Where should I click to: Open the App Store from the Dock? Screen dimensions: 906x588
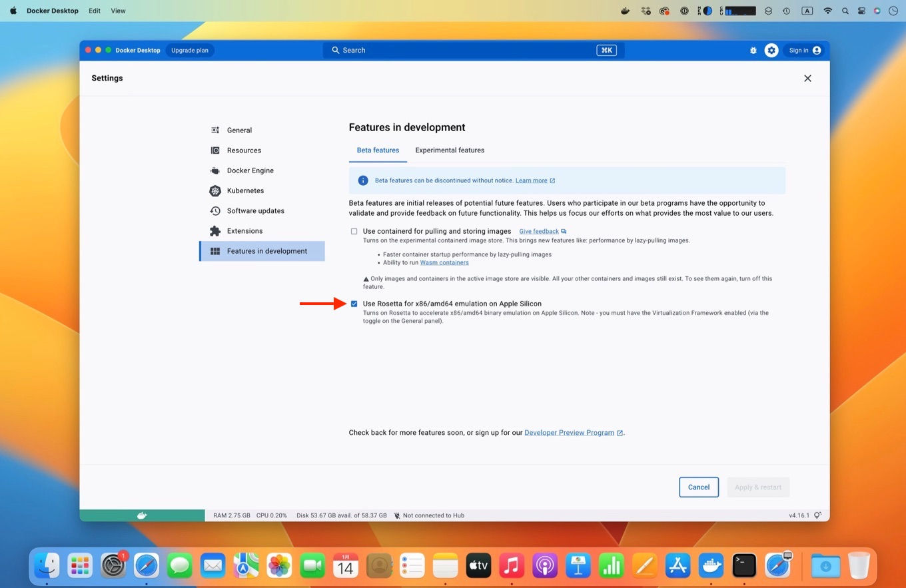[x=678, y=566]
